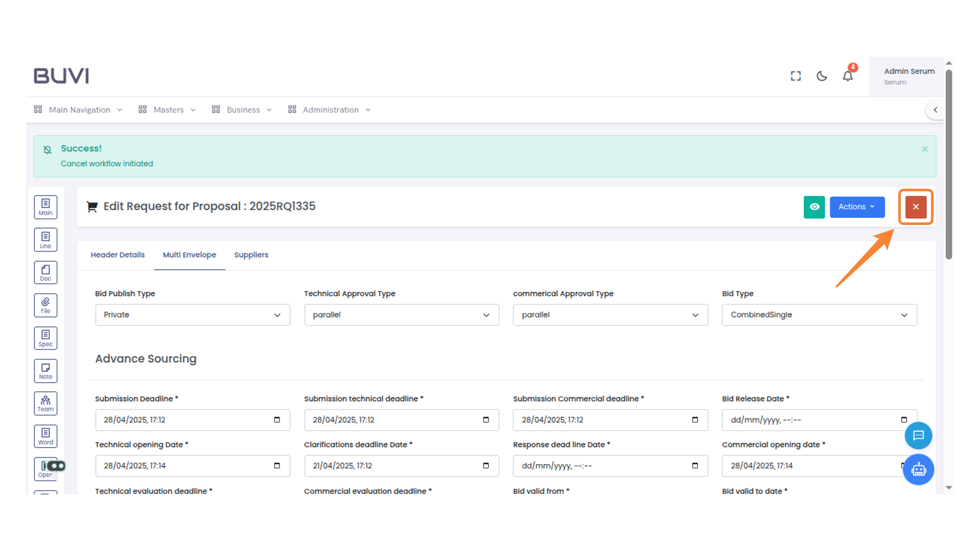Toggle fullscreen mode icon
Viewport: 980px width, 551px height.
tap(795, 76)
